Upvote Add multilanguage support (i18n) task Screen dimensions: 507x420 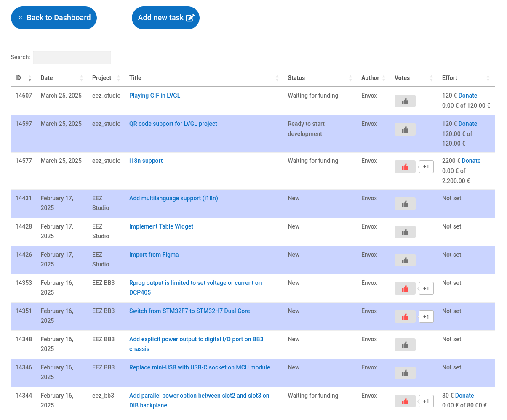coord(405,204)
